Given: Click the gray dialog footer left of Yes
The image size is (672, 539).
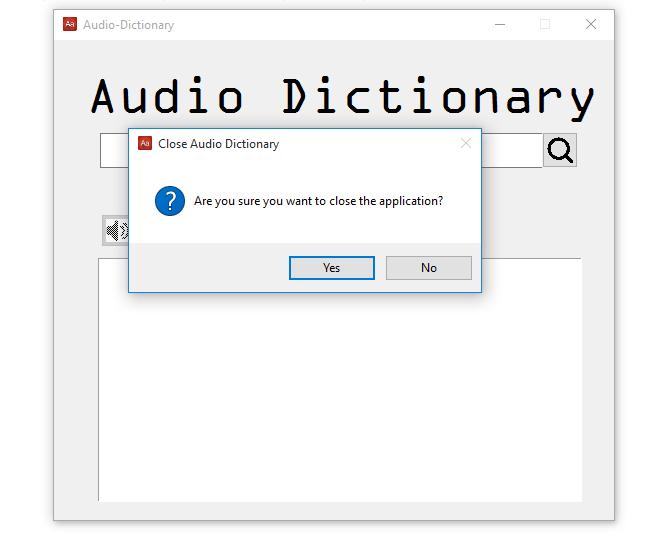Looking at the screenshot, I should pos(208,268).
